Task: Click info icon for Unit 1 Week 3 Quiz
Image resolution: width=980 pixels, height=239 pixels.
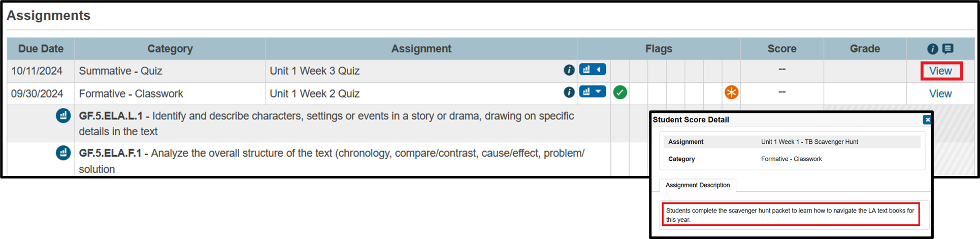Action: click(569, 70)
